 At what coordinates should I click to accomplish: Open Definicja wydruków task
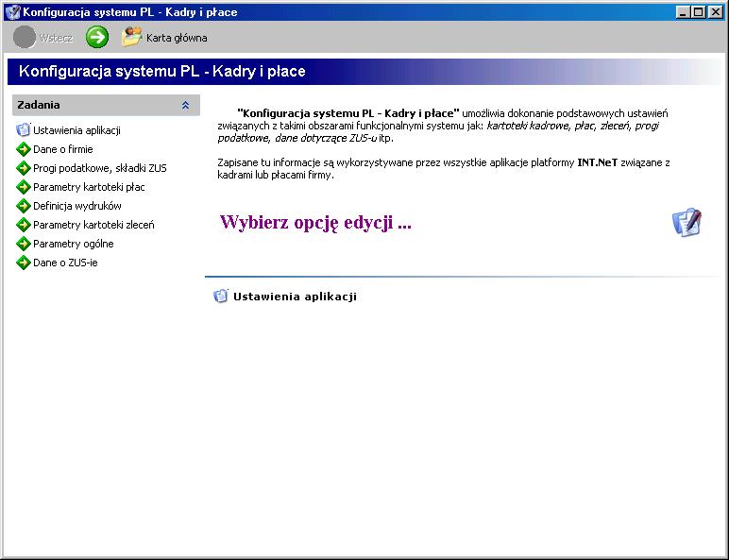click(77, 206)
